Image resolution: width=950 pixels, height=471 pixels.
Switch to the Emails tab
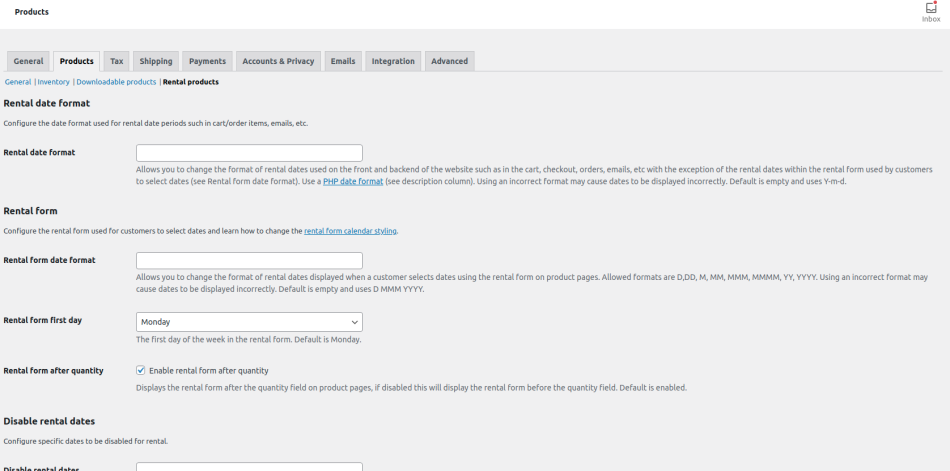pyautogui.click(x=343, y=61)
